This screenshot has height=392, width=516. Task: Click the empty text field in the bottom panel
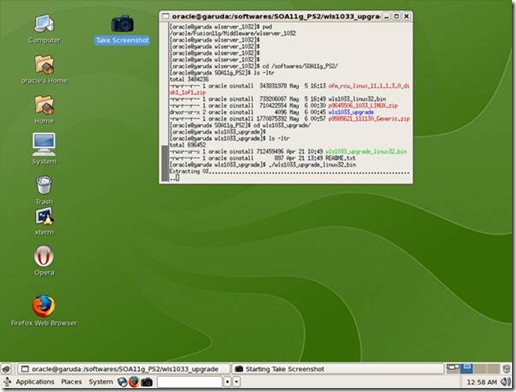tap(189, 382)
